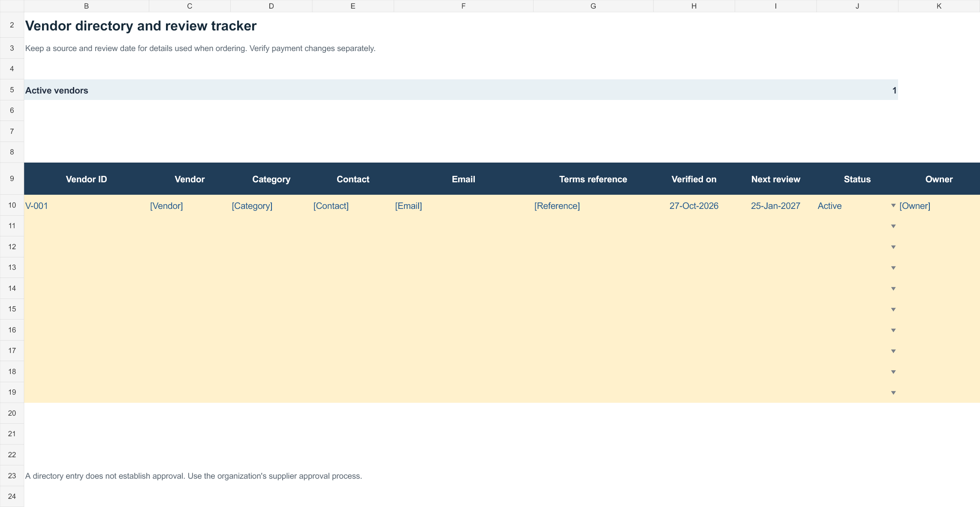Click the Contact header cell

pos(353,179)
